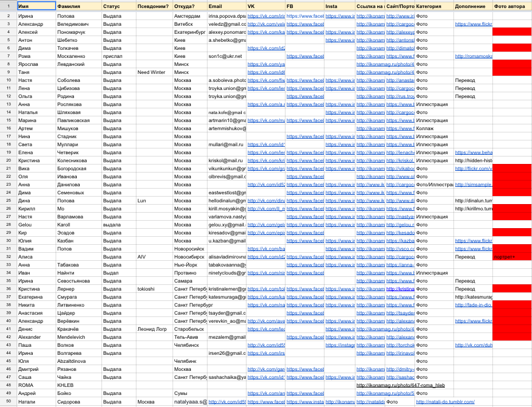
Task: Select the Леонид Логр pseudonym cell
Action: pyautogui.click(x=154, y=329)
